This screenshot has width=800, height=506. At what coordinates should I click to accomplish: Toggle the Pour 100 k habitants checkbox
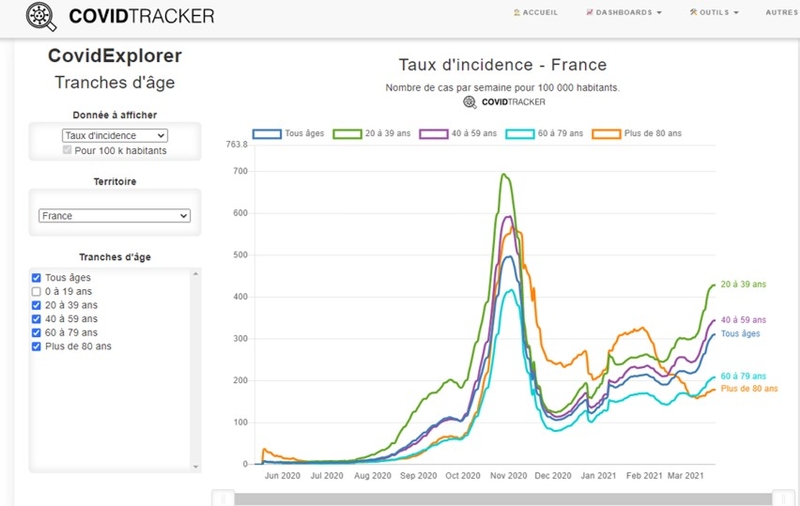67,150
